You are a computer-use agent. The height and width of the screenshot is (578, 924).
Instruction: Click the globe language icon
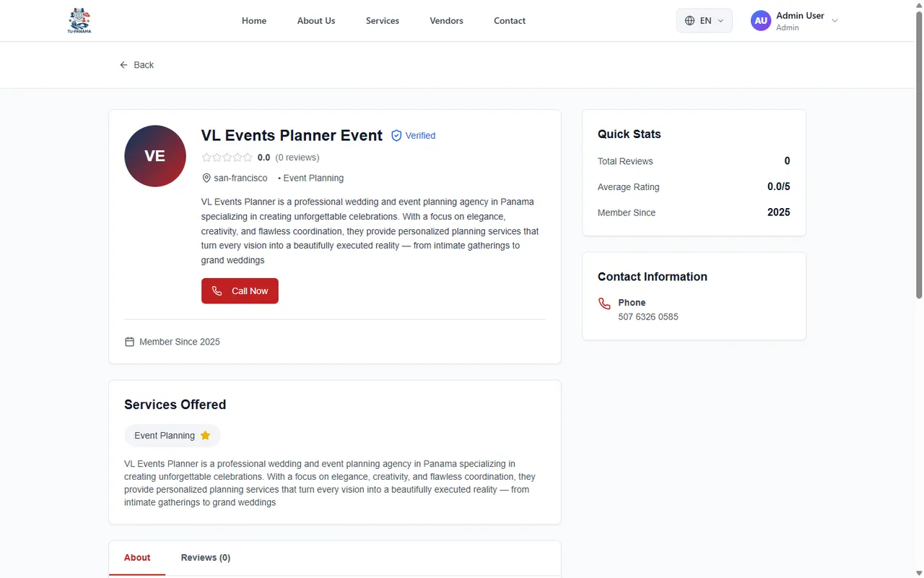point(689,21)
